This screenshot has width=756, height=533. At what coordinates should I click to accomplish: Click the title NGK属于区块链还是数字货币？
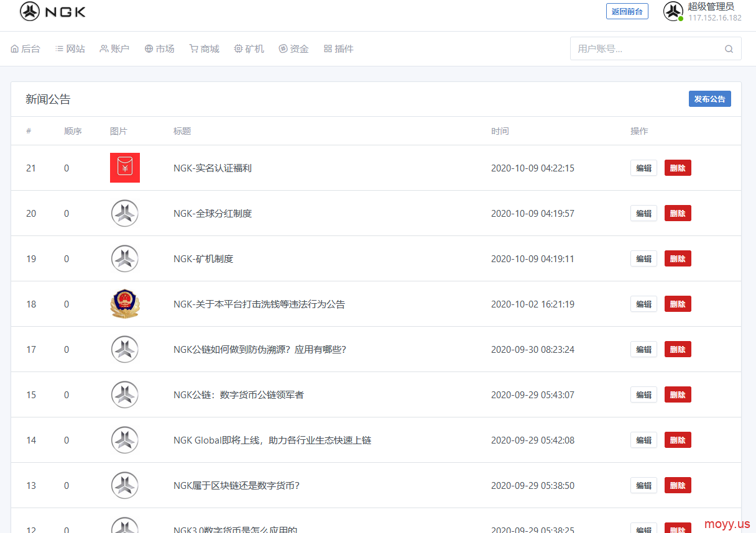click(237, 485)
